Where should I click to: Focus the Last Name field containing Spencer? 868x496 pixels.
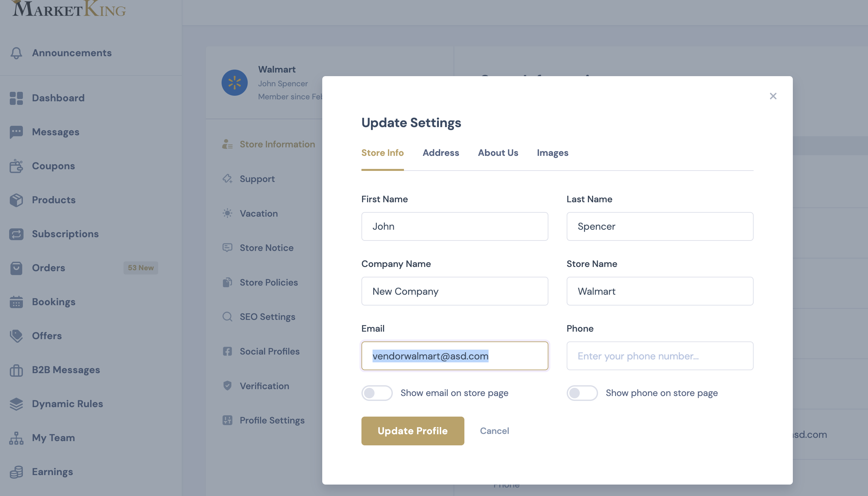tap(660, 226)
